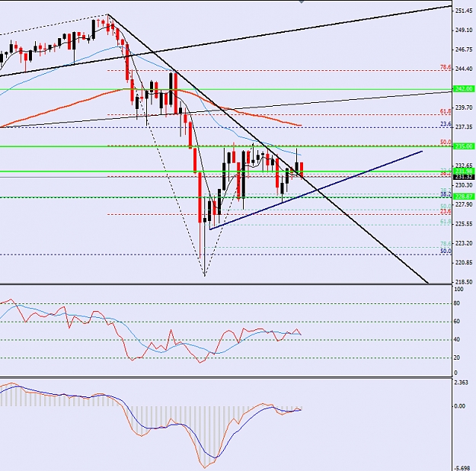
Task: Select the red 23.6 Fibonacci label
Action: click(x=446, y=211)
